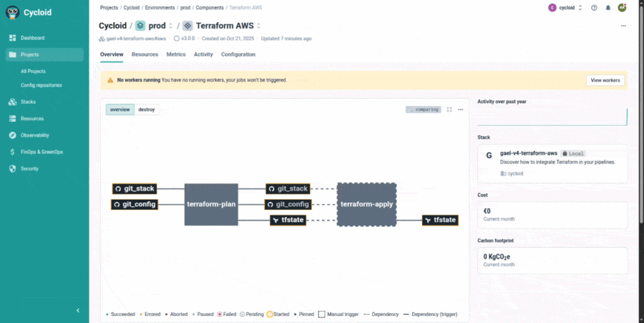The height and width of the screenshot is (323, 644).
Task: Open the cycloid organization switcher
Action: click(565, 8)
